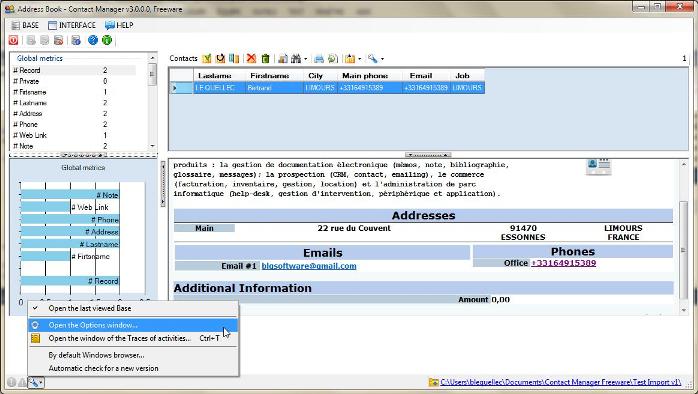Click the edit contact icon in Contacts toolbar
698x394 pixels.
pyautogui.click(x=220, y=58)
